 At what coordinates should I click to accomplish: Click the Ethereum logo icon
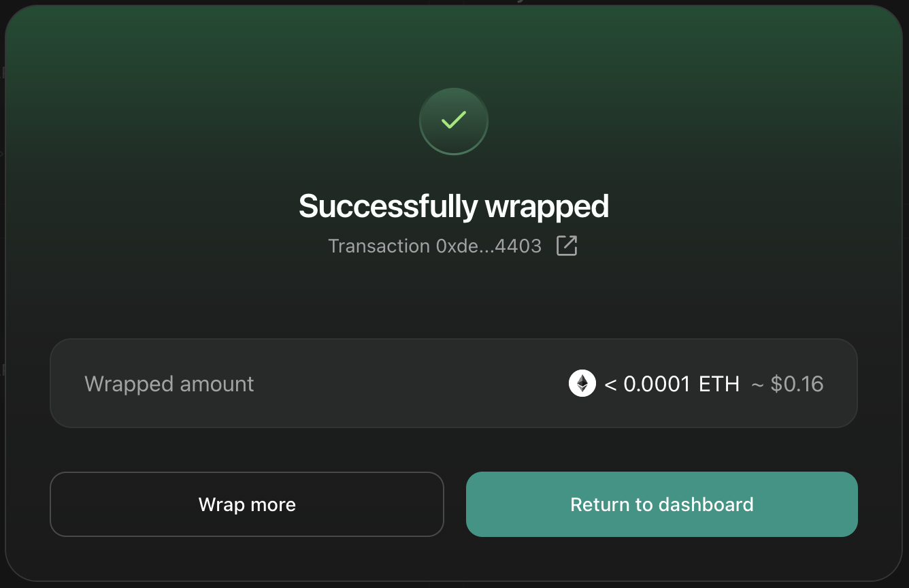pos(582,384)
